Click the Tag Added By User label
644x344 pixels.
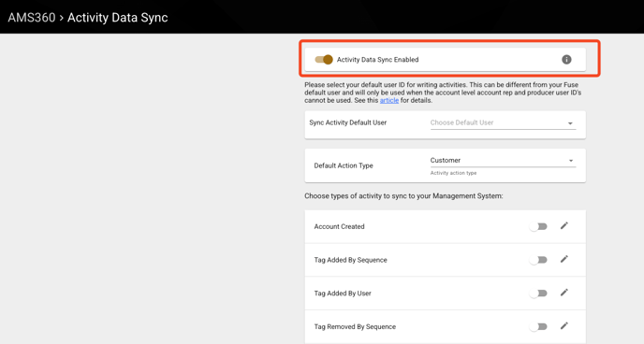(343, 294)
